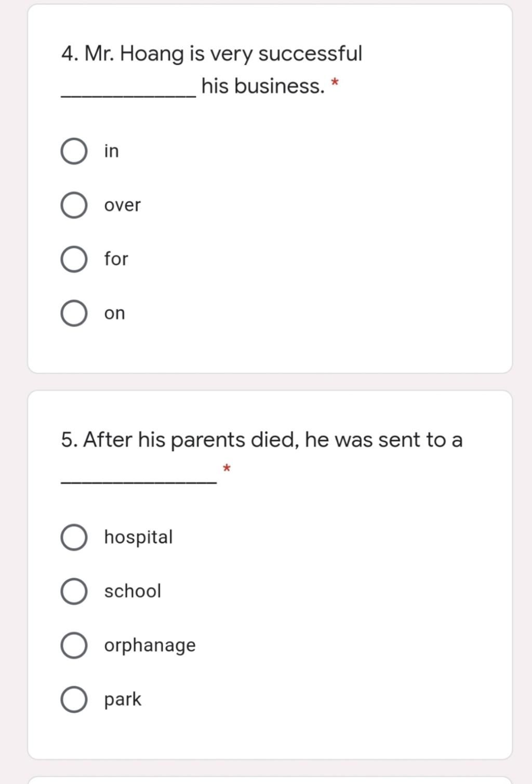Click the question 4 'Mr. Hoang' text
The width and height of the screenshot is (532, 784).
(134, 54)
